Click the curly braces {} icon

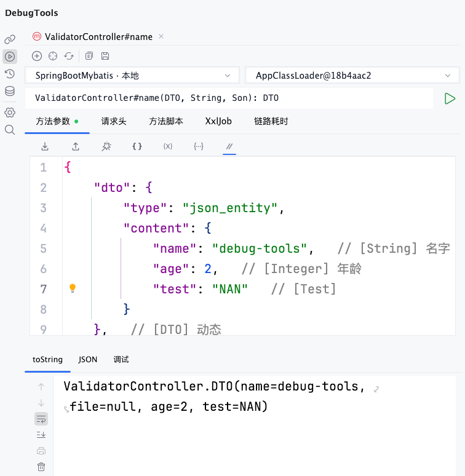tap(137, 146)
